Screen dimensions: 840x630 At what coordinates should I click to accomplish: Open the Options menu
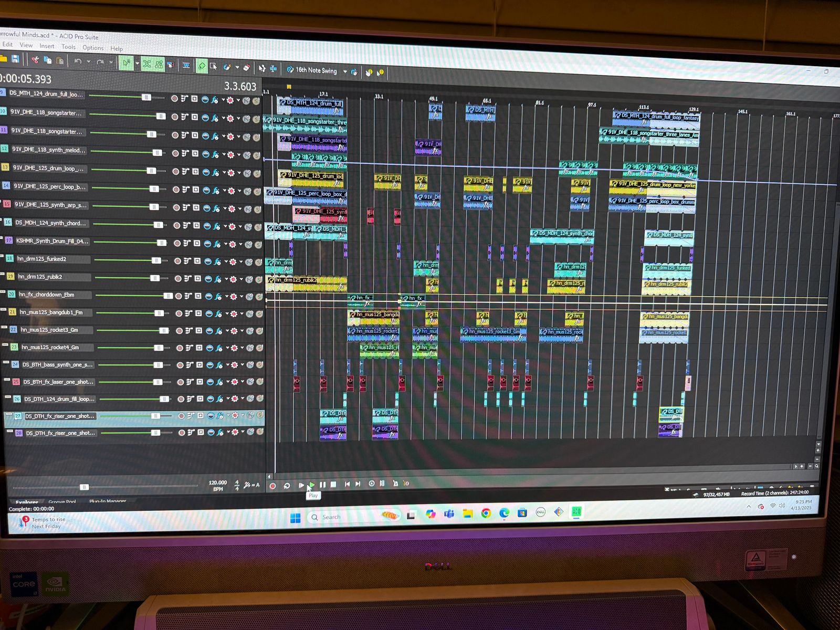pos(93,48)
